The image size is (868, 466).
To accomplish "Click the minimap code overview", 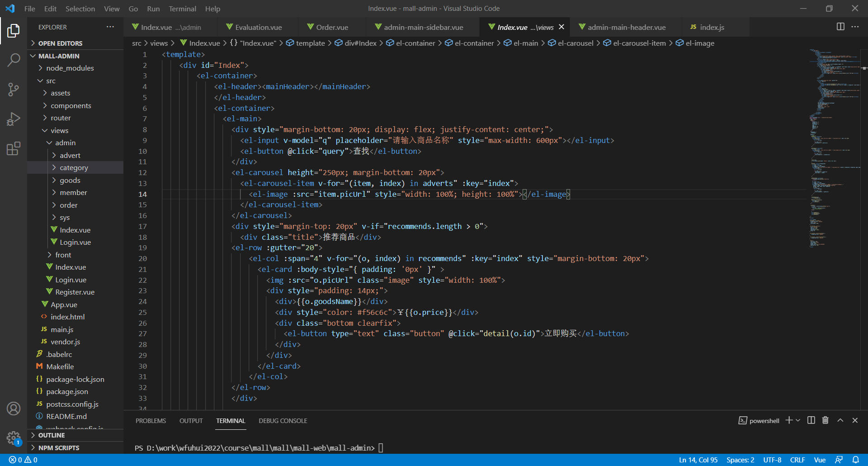I will coord(834,149).
